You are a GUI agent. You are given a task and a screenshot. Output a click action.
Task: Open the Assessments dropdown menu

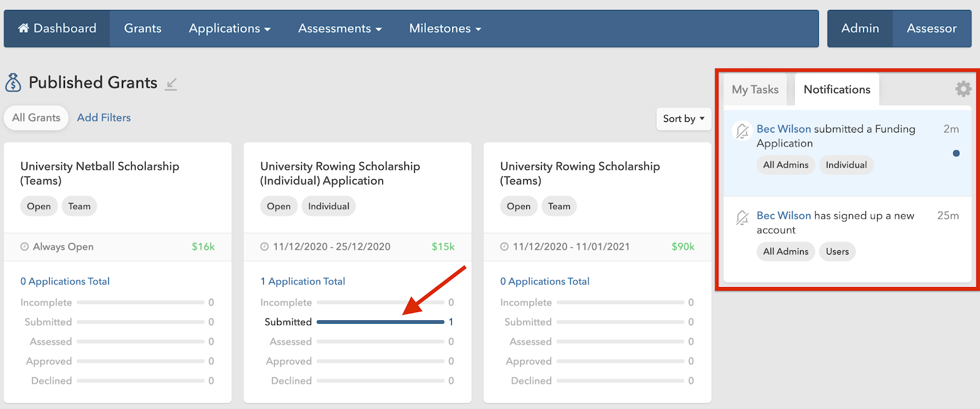point(339,28)
